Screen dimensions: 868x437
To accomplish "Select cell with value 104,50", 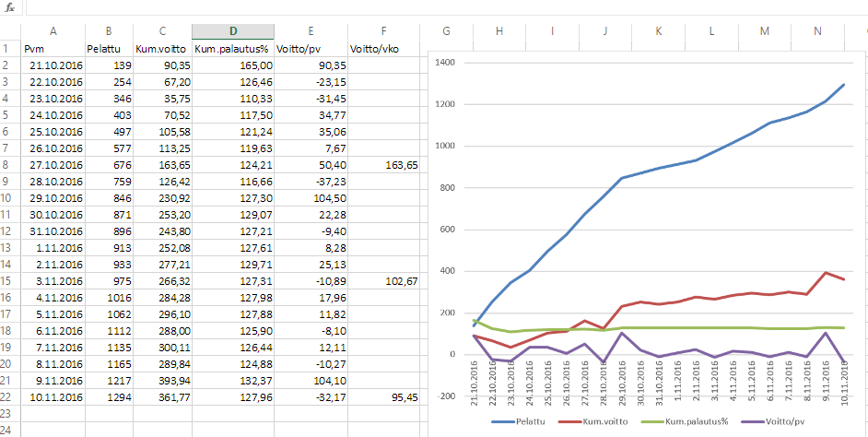I will point(311,198).
